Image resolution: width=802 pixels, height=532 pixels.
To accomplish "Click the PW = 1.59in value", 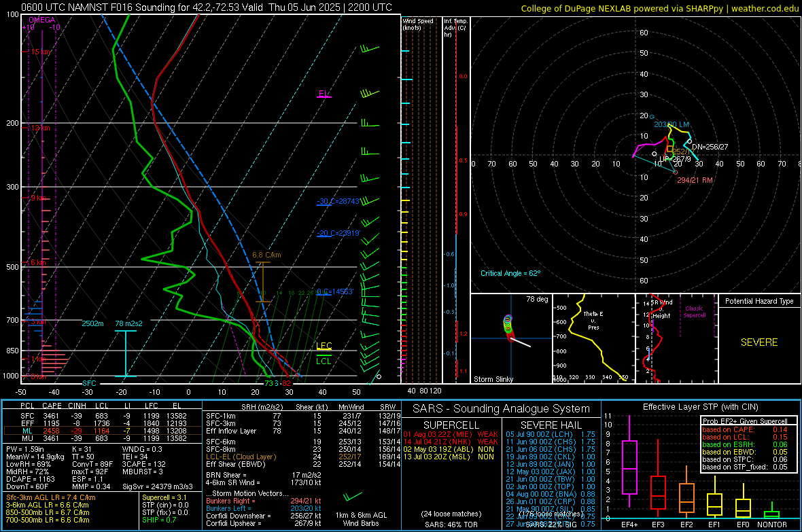I will 25,449.
